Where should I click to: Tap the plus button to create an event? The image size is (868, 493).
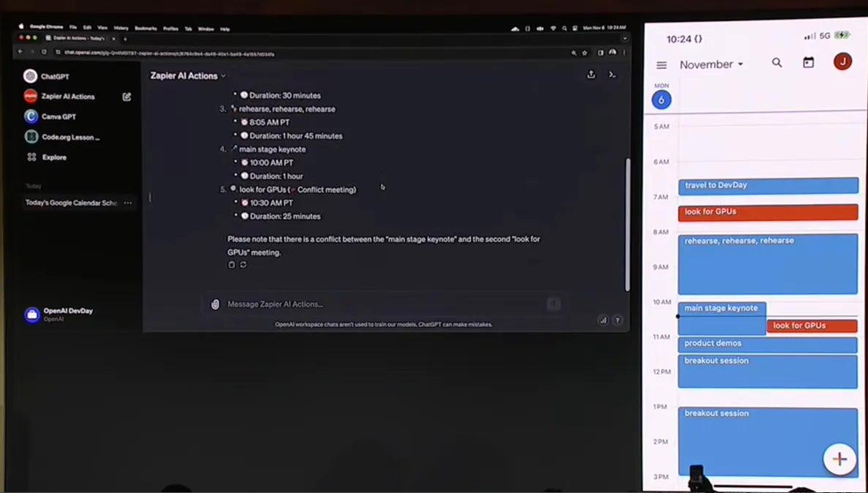click(x=839, y=459)
